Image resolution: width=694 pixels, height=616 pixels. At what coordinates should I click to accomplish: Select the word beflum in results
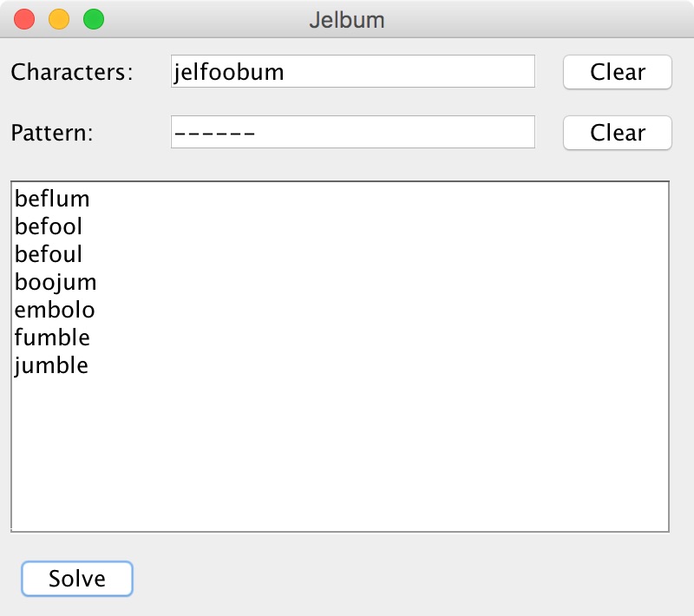[x=52, y=200]
